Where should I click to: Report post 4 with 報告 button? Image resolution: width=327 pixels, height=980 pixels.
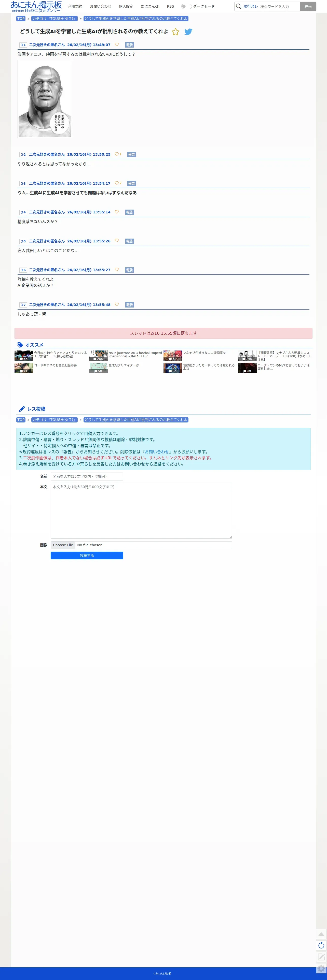point(130,212)
